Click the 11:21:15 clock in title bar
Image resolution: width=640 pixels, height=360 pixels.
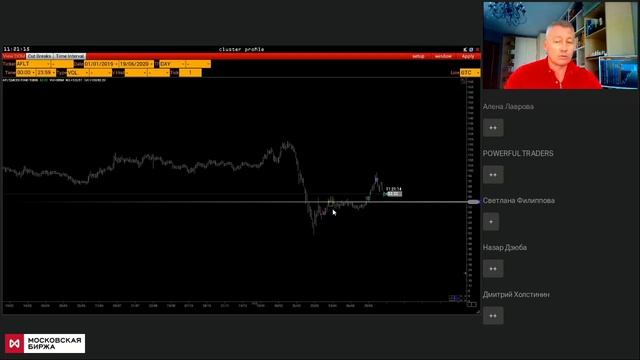17,49
